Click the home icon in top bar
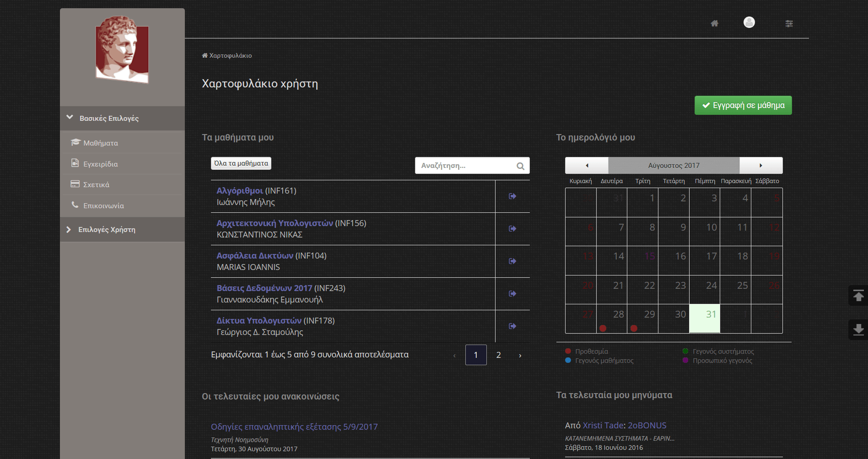The width and height of the screenshot is (868, 459). (x=714, y=23)
